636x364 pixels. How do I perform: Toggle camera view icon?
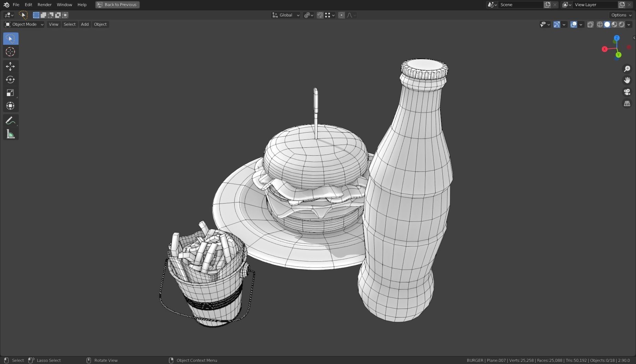click(x=627, y=92)
